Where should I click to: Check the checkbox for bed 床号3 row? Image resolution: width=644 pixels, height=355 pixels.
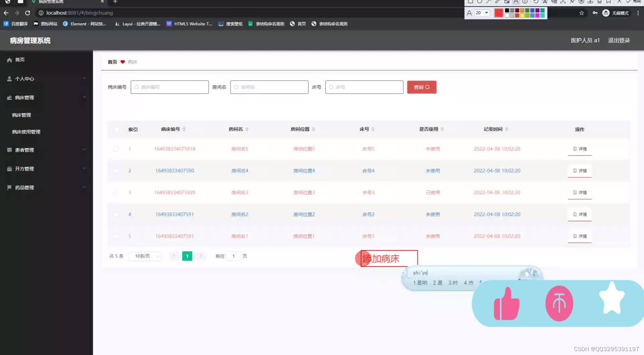pos(116,192)
